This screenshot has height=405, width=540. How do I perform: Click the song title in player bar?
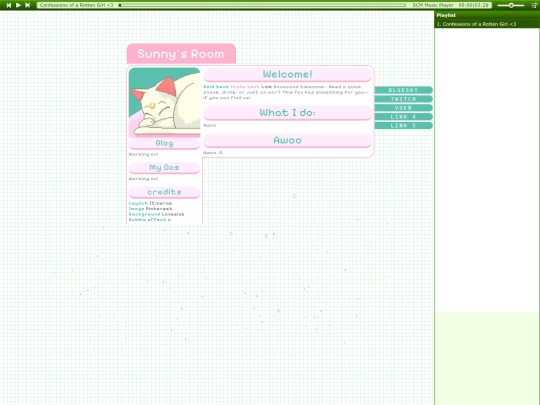(76, 5)
